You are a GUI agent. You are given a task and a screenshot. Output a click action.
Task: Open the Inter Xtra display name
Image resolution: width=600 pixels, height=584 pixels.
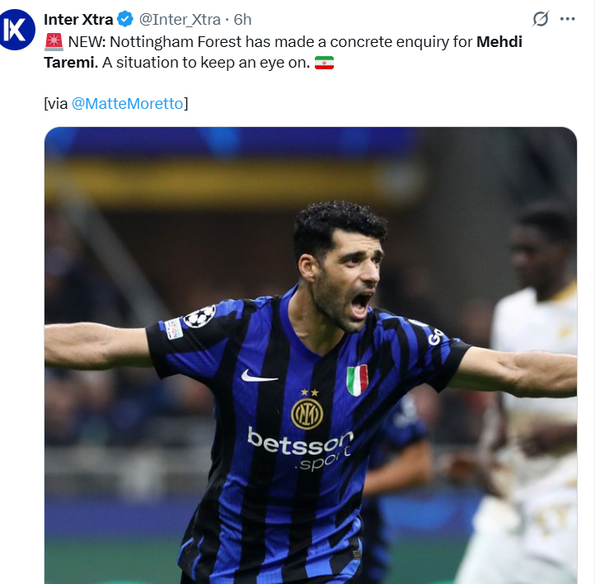[x=78, y=20]
